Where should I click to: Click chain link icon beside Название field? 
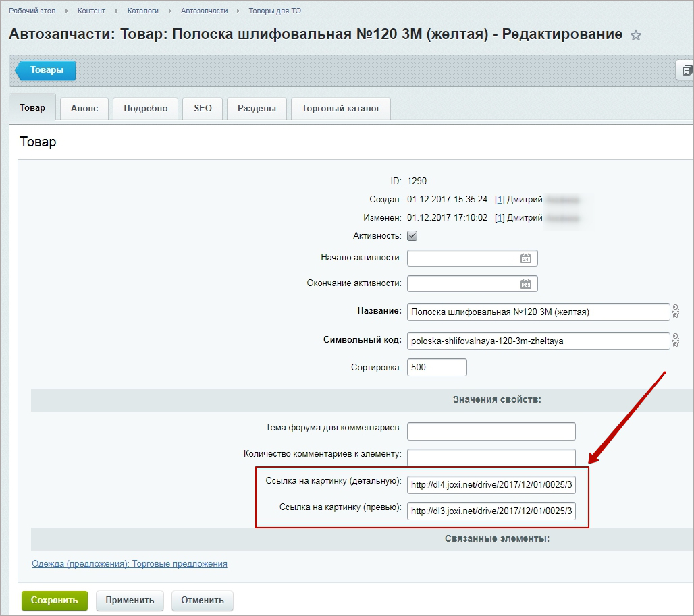click(x=675, y=312)
